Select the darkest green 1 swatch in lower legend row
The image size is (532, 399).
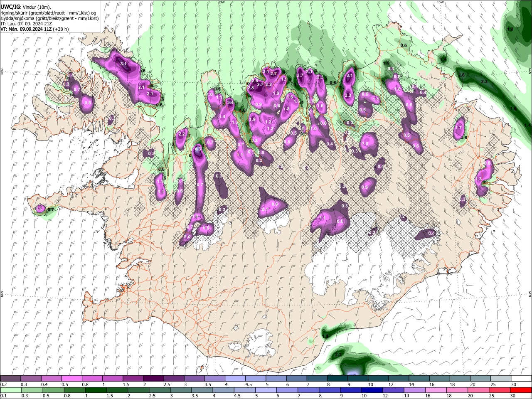(x=95, y=390)
